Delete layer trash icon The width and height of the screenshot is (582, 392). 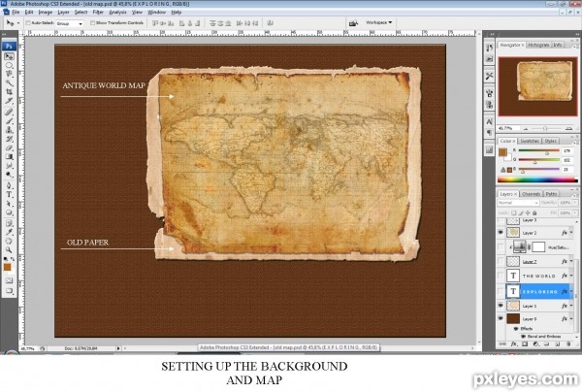point(568,344)
